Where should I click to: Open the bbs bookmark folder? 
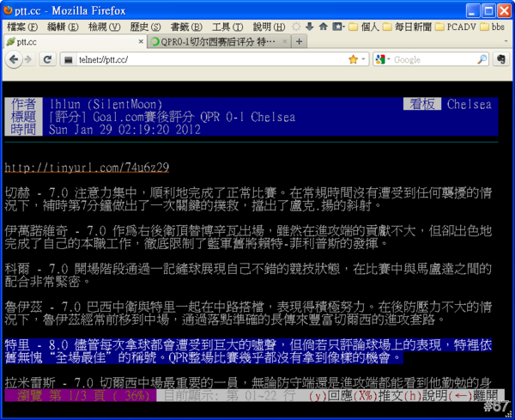tap(492, 27)
